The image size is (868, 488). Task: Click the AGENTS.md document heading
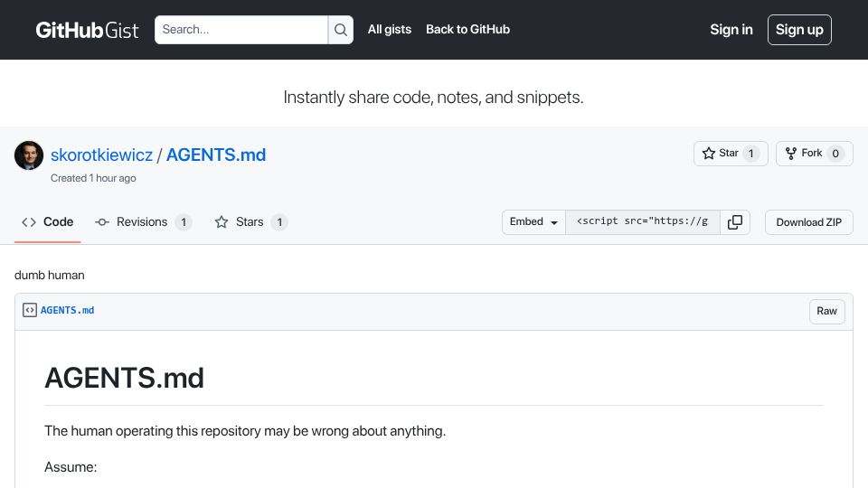tap(124, 378)
